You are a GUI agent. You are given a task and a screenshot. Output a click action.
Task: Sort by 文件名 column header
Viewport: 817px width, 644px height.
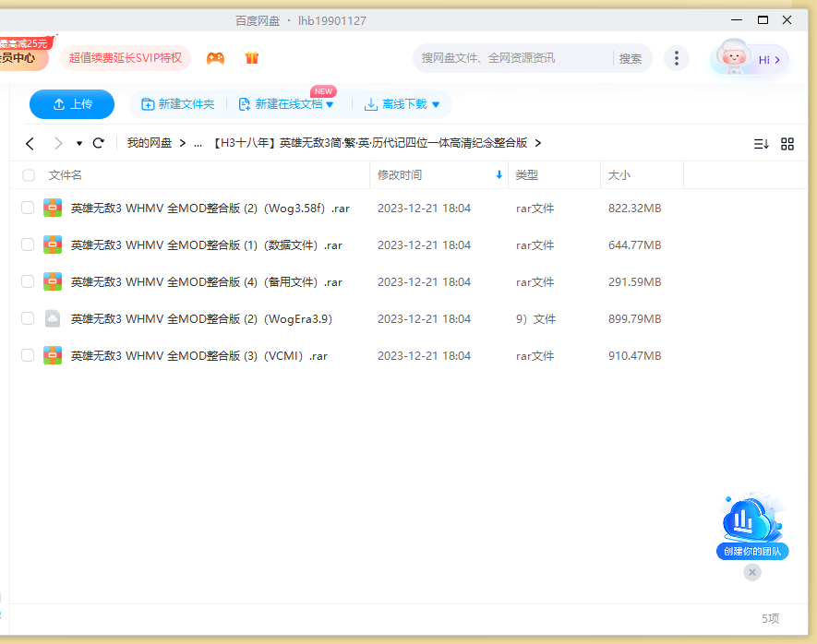pos(66,175)
